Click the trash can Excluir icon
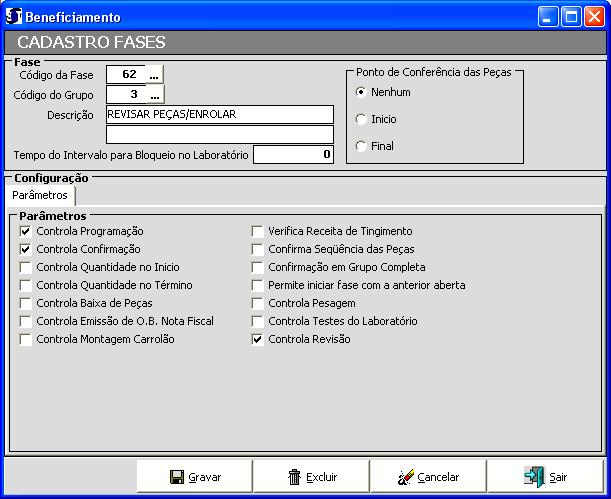Screen dimensions: 611x499 pyautogui.click(x=294, y=477)
